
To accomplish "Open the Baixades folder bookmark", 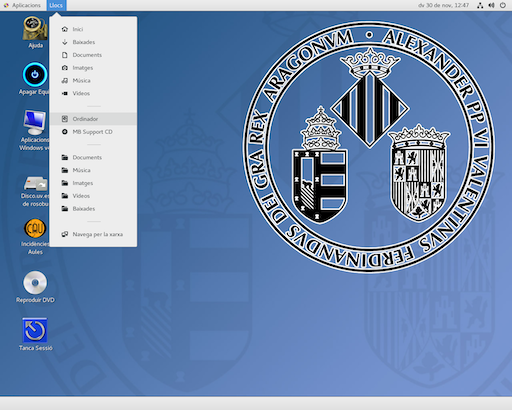I will (x=93, y=209).
